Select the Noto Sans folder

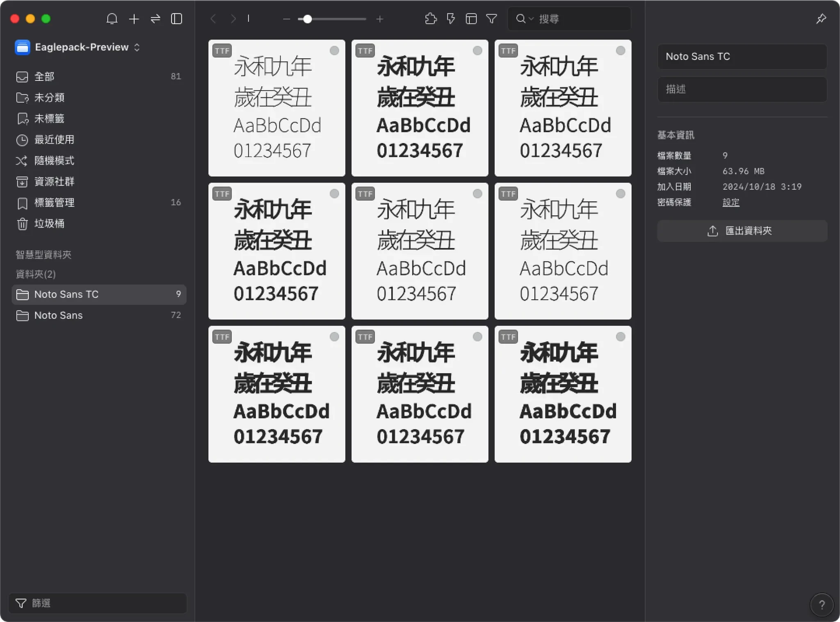58,315
